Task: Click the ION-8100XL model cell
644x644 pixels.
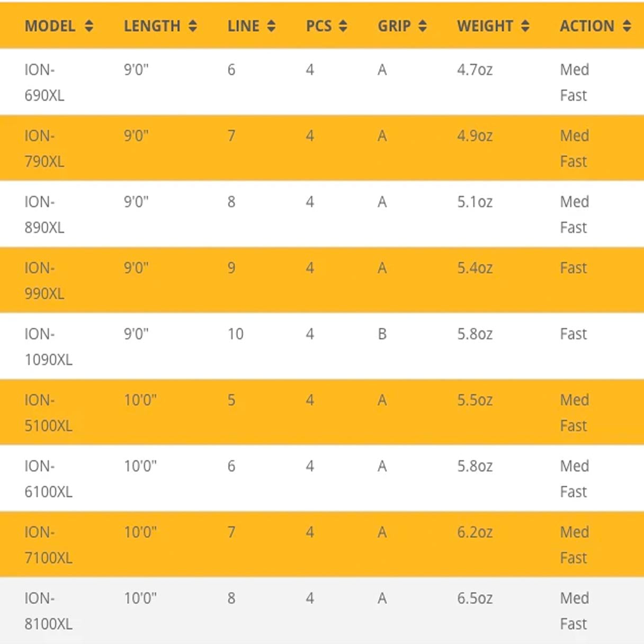Action: tap(48, 611)
